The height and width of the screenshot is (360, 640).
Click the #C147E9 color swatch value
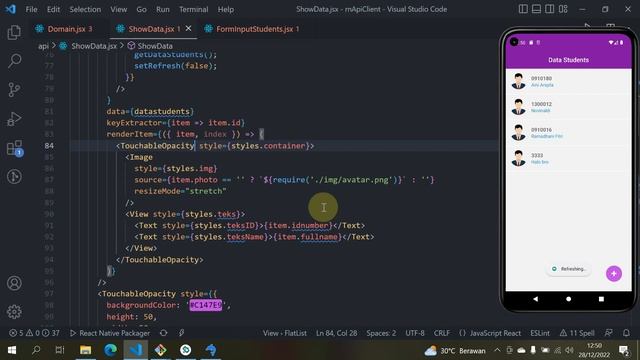[206, 305]
